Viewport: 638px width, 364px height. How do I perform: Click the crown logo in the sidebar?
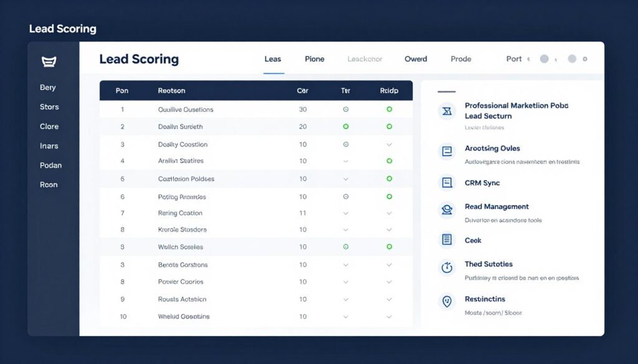[x=50, y=62]
